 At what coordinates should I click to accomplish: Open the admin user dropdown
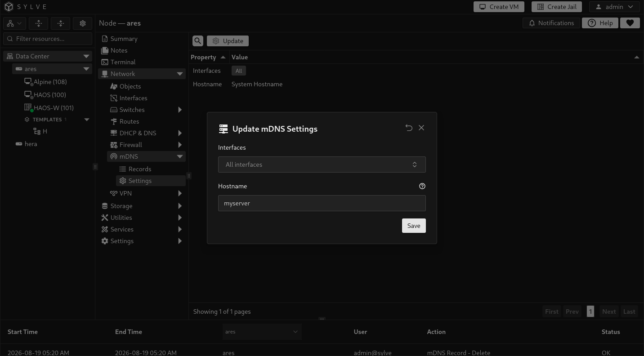(614, 7)
